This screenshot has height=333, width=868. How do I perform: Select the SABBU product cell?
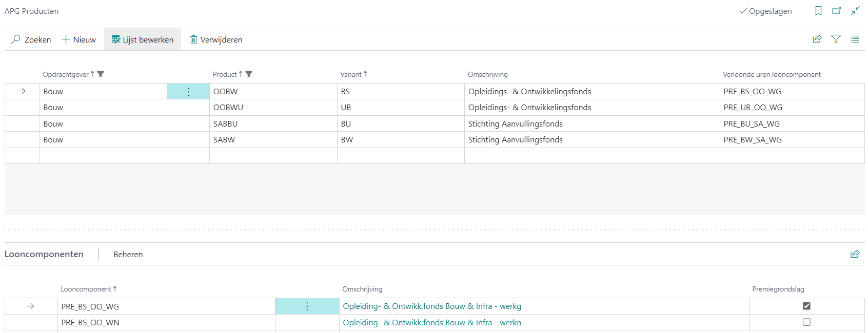[x=226, y=123]
